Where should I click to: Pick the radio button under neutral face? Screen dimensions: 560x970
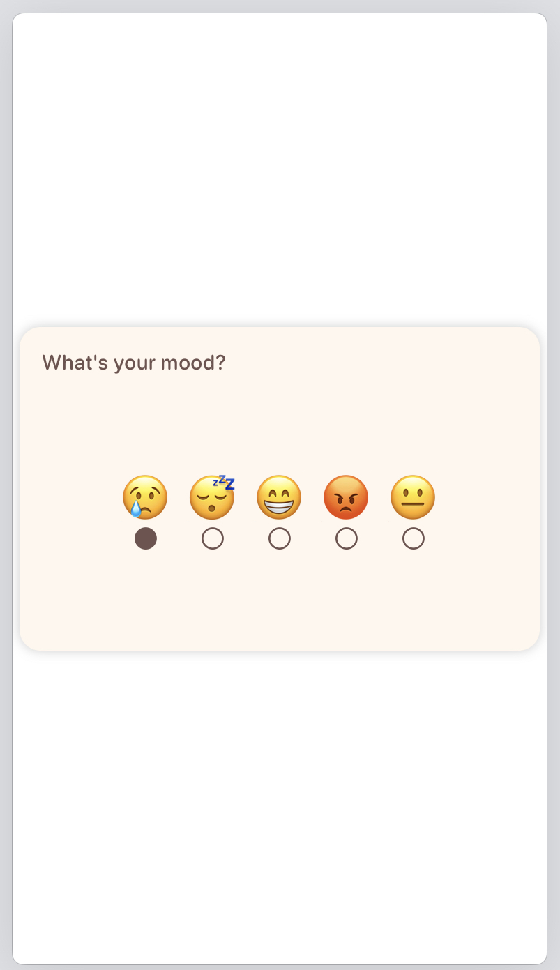pyautogui.click(x=414, y=538)
